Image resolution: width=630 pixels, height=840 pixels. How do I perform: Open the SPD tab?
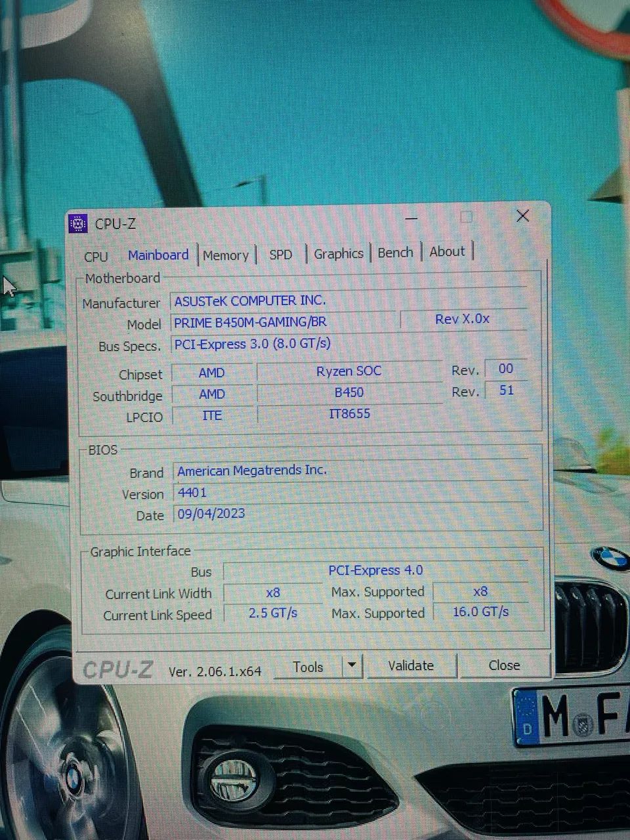pos(281,255)
